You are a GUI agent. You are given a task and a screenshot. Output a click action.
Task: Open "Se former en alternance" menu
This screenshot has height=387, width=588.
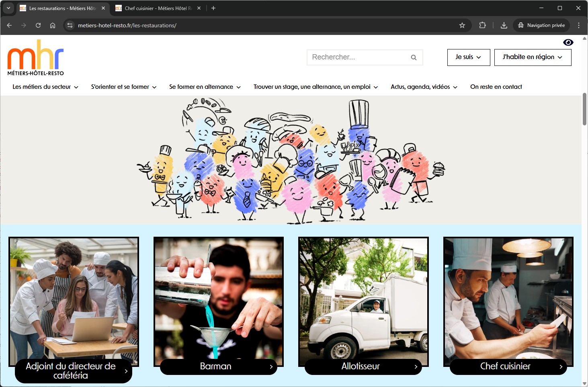tap(205, 87)
